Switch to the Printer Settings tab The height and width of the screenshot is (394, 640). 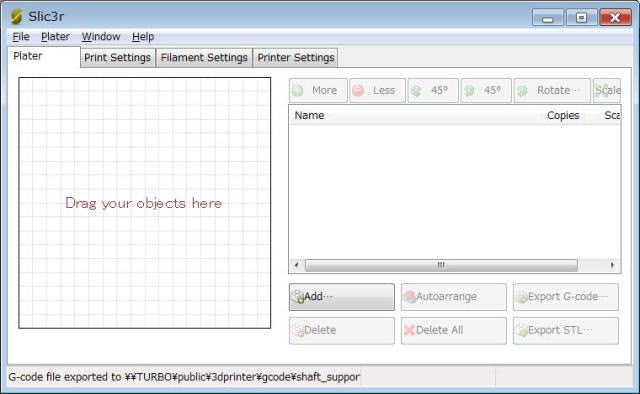point(296,58)
